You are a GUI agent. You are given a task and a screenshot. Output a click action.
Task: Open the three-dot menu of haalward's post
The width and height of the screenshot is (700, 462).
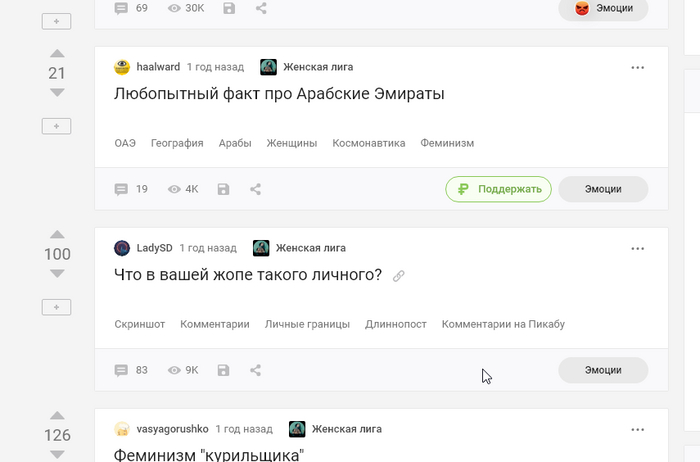point(638,67)
